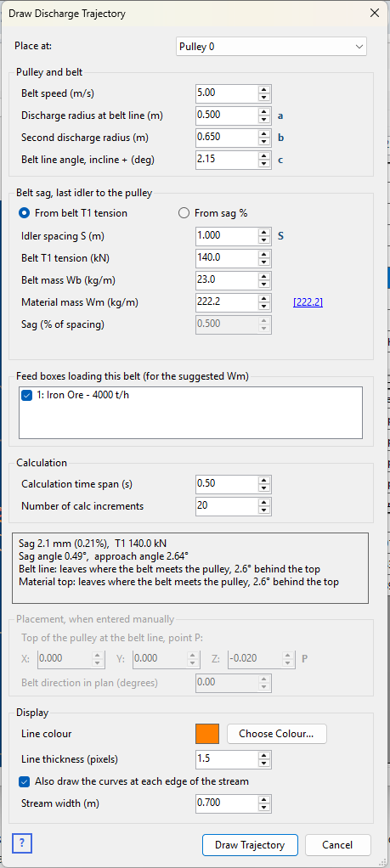The width and height of the screenshot is (390, 868).
Task: Decrease Stream width with down arrow
Action: [264, 808]
